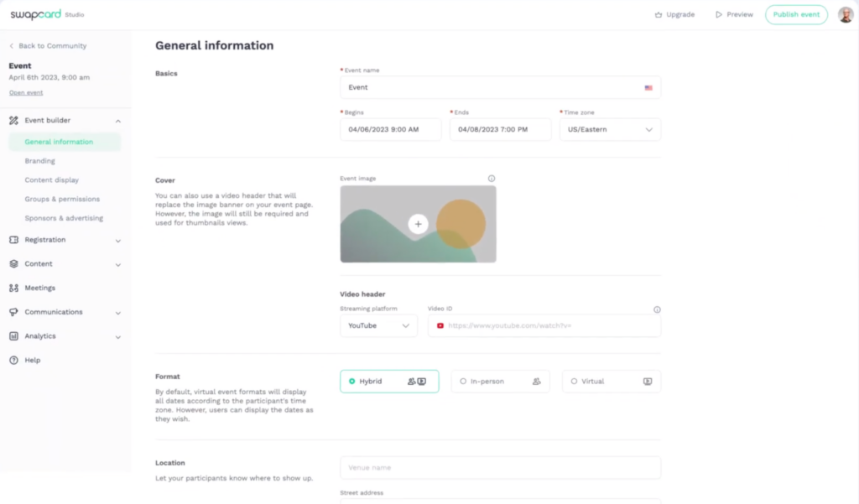This screenshot has width=859, height=504.
Task: Click the Communications megaphone icon
Action: [x=13, y=312]
